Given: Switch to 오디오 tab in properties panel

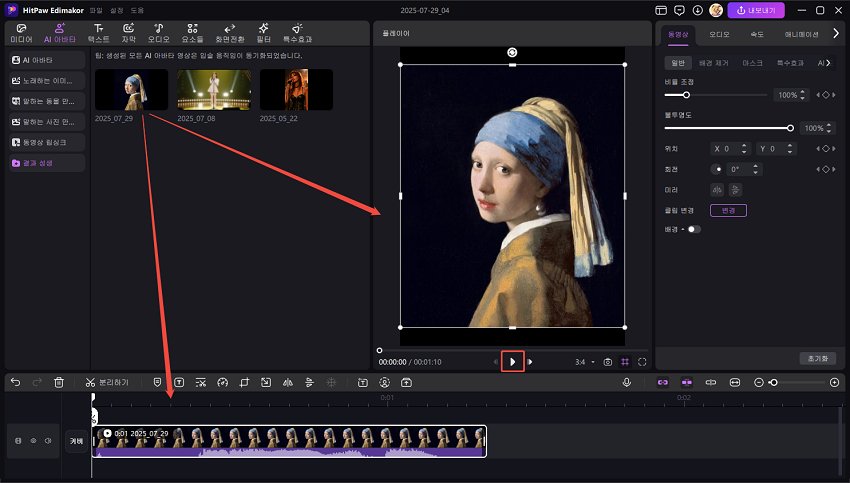Looking at the screenshot, I should [x=719, y=34].
